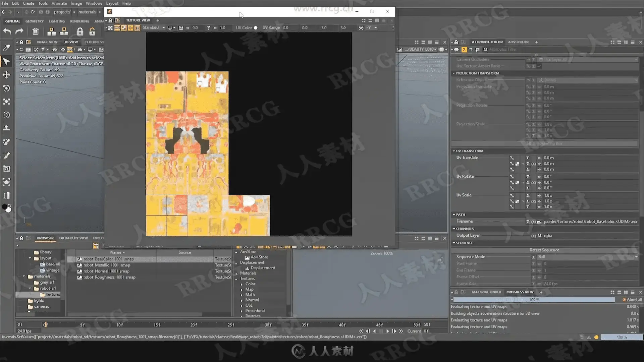Select the eyedropper tool in sidebar
644x362 pixels.
pyautogui.click(x=6, y=48)
